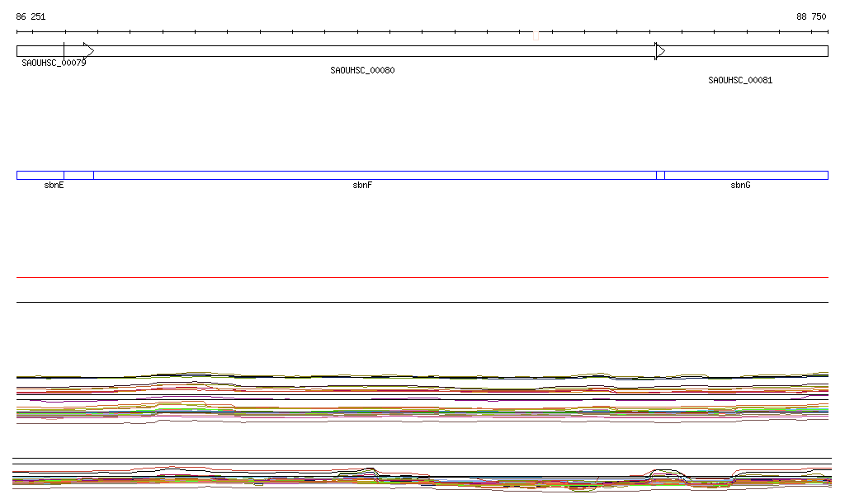Click the SAOUHSC_00079 gene arrowhead
Image resolution: width=845 pixels, height=504 pixels.
88,51
